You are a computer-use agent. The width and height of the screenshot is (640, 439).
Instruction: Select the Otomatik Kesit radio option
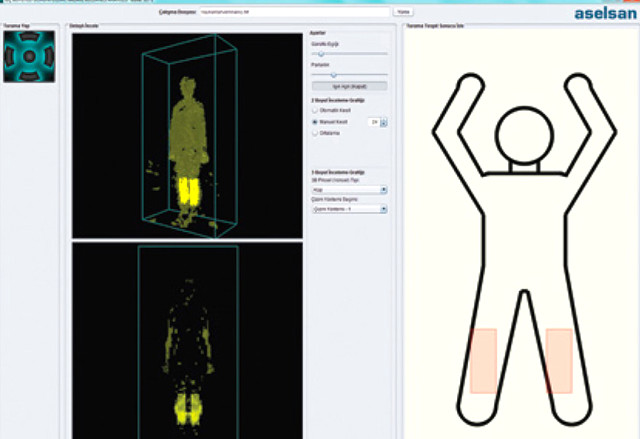coord(317,110)
